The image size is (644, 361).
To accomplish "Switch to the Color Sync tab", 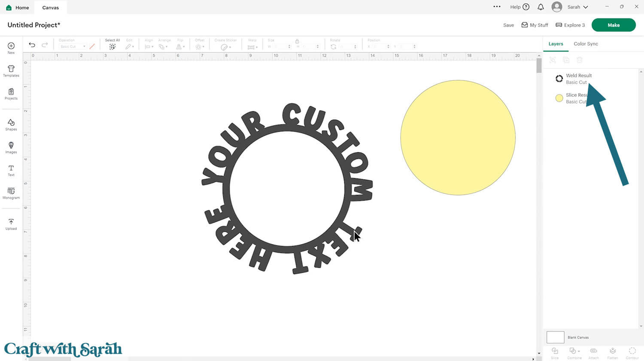I will 586,44.
